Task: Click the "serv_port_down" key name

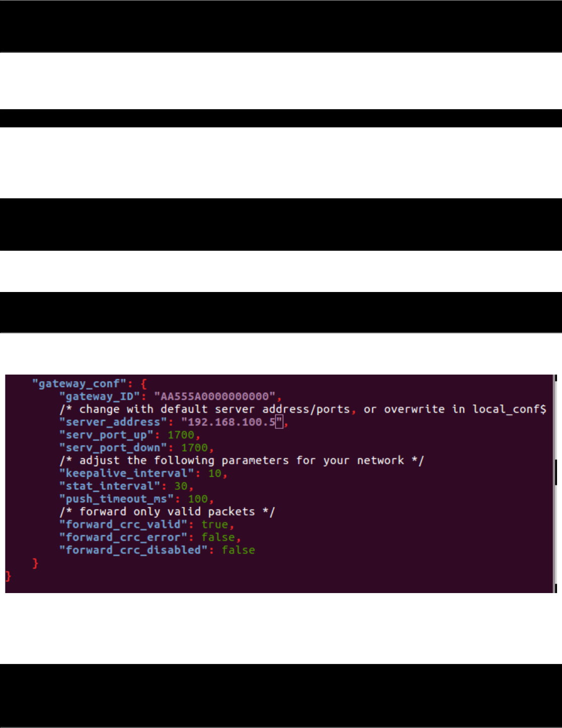Action: pos(113,448)
